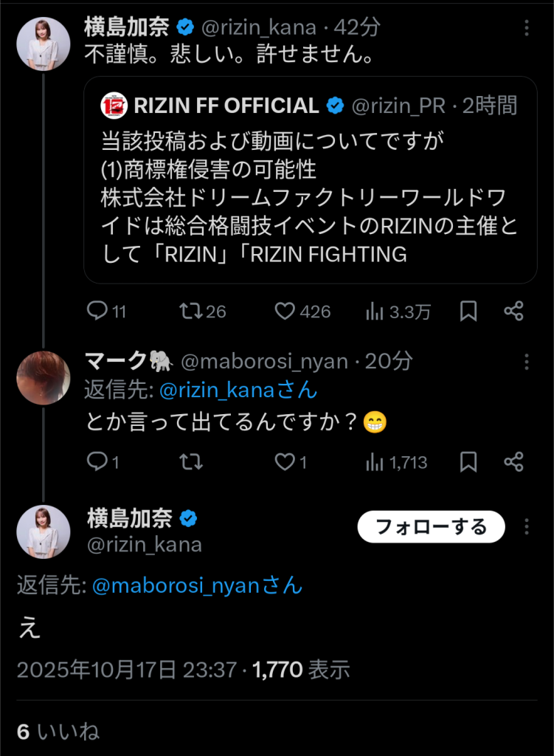Screen dimensions: 554x756
Task: Open more options on マーク's reply
Action: [527, 362]
